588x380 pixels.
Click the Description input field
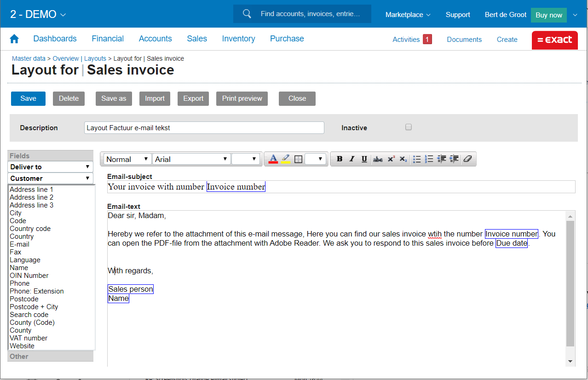click(204, 128)
